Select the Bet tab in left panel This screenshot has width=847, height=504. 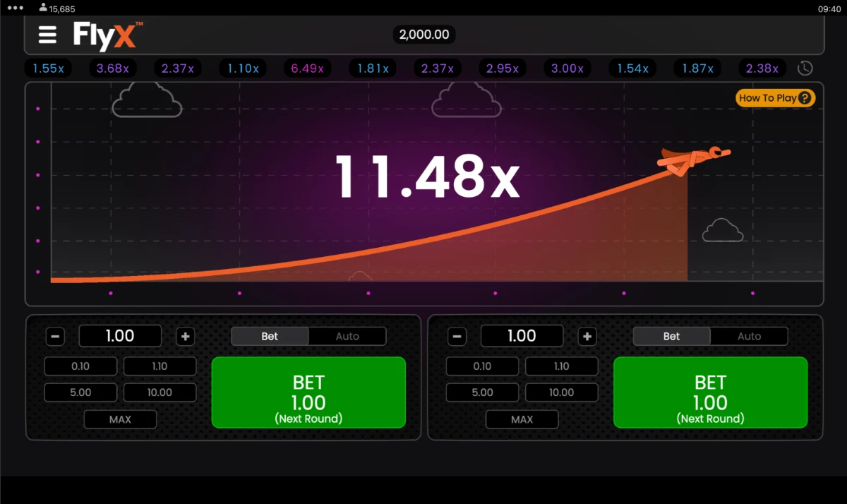pos(270,337)
